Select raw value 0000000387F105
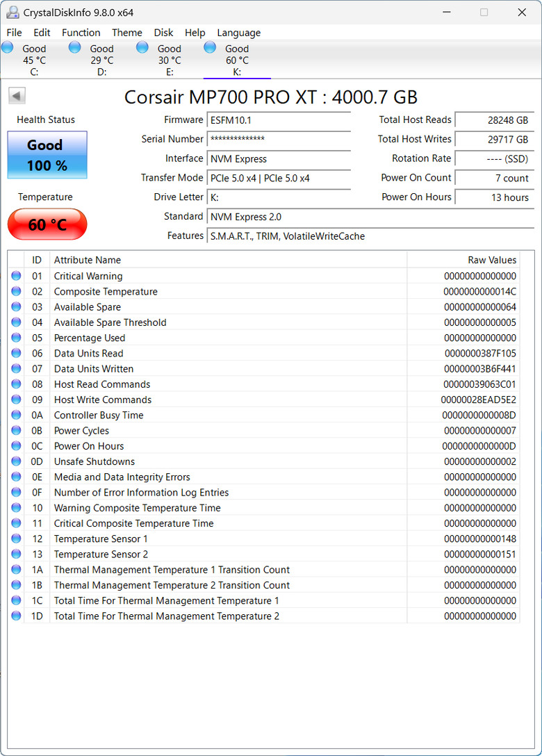Image resolution: width=542 pixels, height=756 pixels. (x=480, y=353)
